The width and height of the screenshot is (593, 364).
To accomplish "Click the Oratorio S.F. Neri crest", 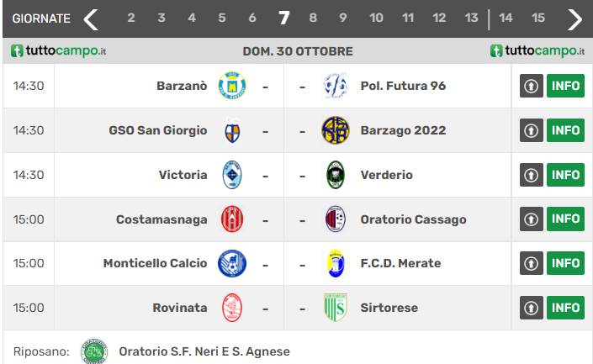I will click(x=93, y=351).
